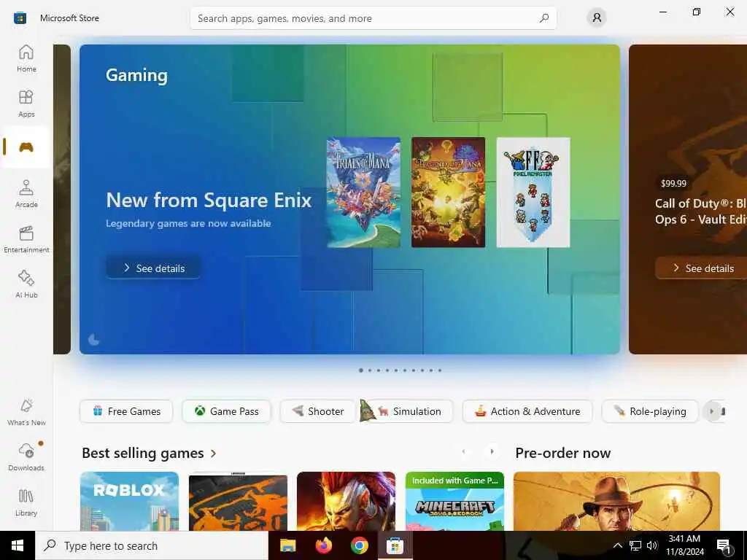Open the orange and black game tile

pyautogui.click(x=239, y=501)
